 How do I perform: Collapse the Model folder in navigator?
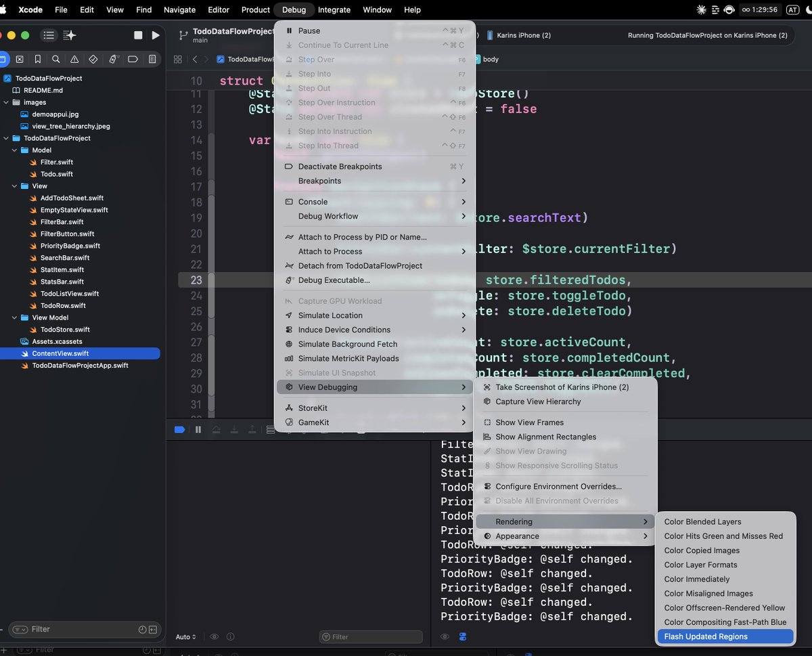15,150
